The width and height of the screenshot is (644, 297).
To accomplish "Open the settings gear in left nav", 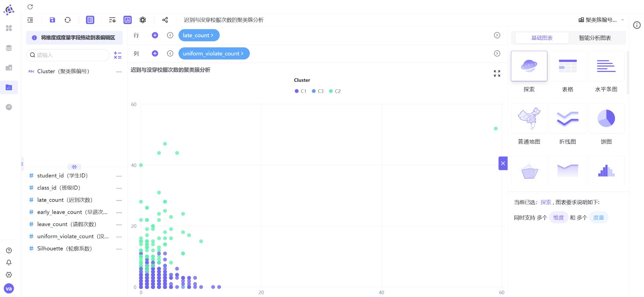I will (x=9, y=274).
